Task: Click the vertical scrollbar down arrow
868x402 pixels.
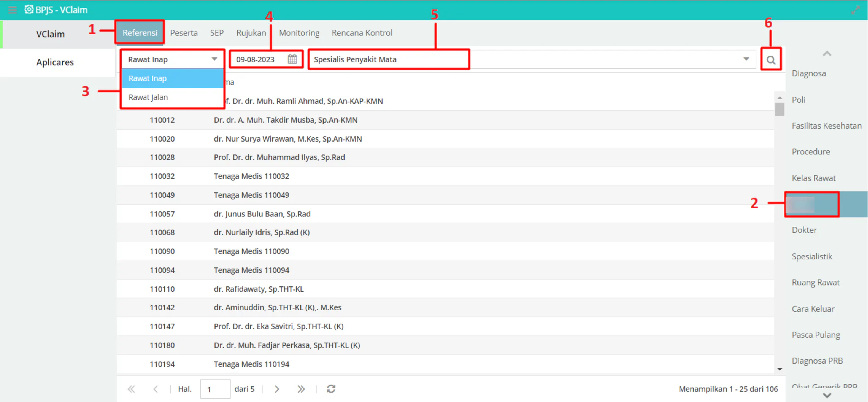Action: coord(780,369)
